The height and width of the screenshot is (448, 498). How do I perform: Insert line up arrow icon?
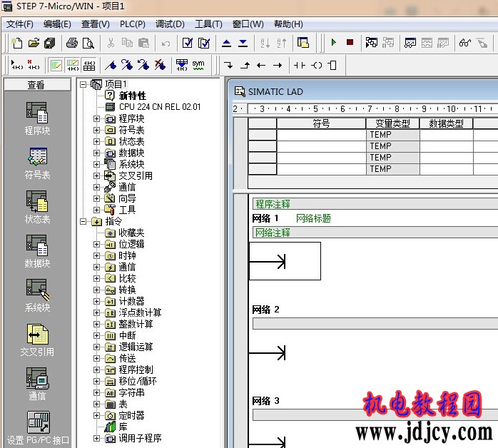pos(245,66)
